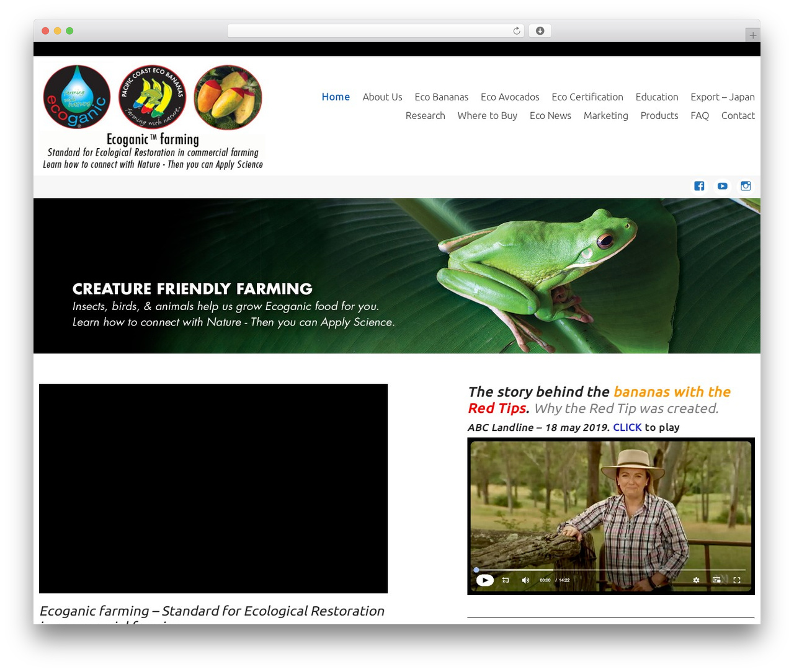Click the mango fruit circle logo
Viewport: 794px width, 672px height.
pyautogui.click(x=228, y=97)
